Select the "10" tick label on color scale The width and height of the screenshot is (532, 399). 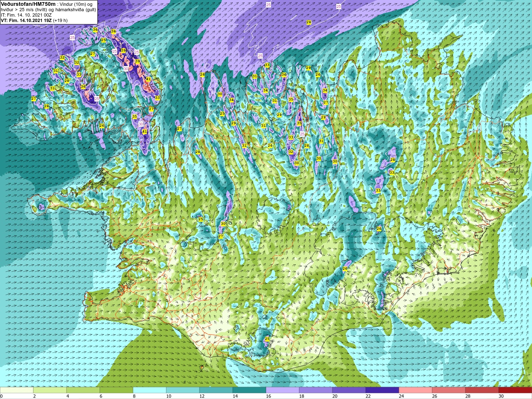click(169, 396)
